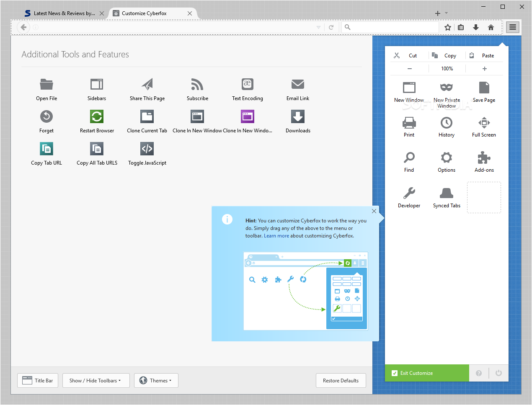Close the hint popup

374,211
